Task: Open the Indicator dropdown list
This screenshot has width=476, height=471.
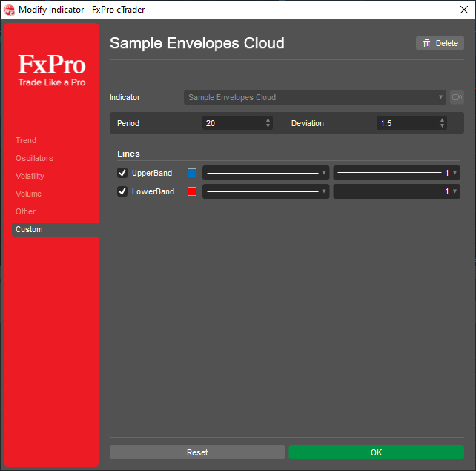Action: (x=315, y=97)
